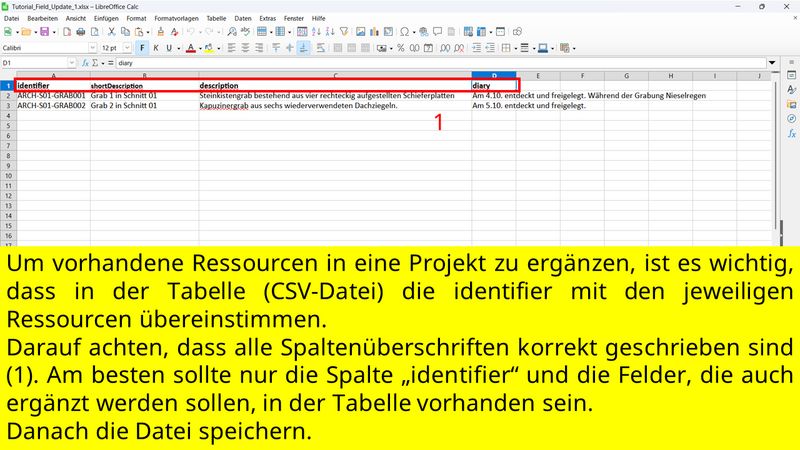This screenshot has height=450, width=800.
Task: Click the Merge and Center Cells icon
Action: (338, 48)
